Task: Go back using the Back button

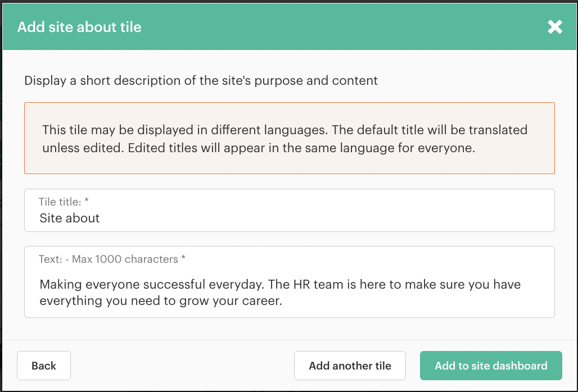Action: coord(44,366)
